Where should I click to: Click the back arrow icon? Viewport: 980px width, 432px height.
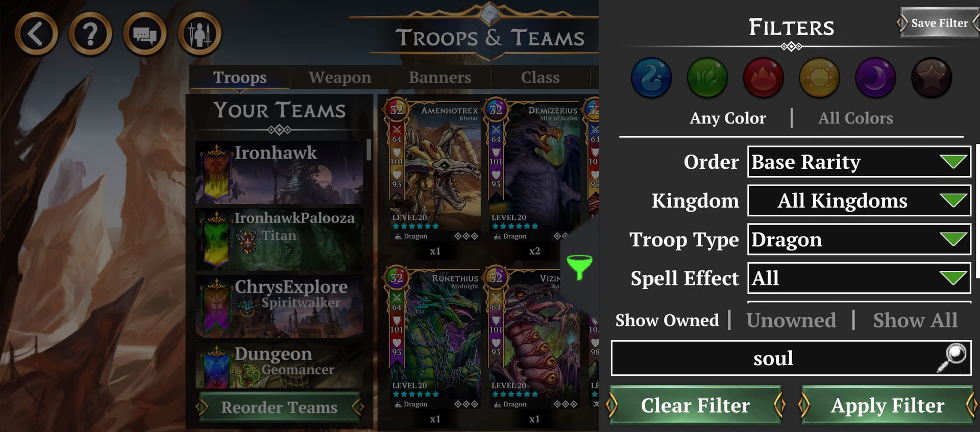tap(36, 34)
